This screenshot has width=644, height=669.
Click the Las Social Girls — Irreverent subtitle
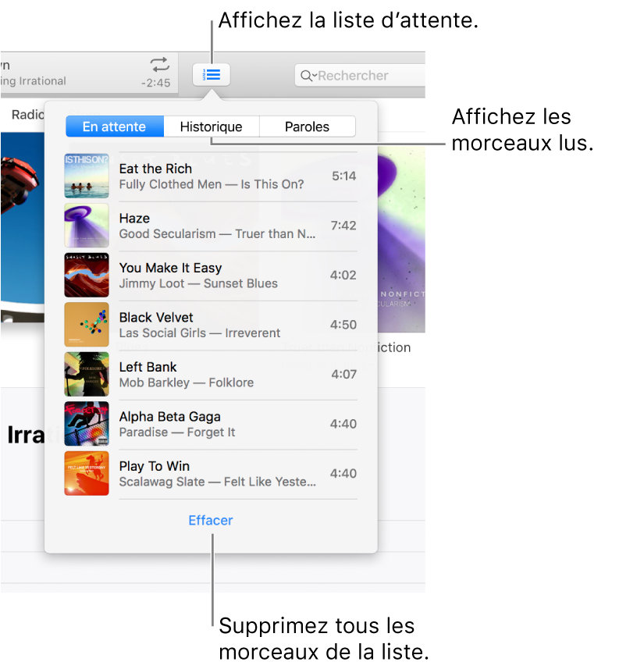pos(199,333)
